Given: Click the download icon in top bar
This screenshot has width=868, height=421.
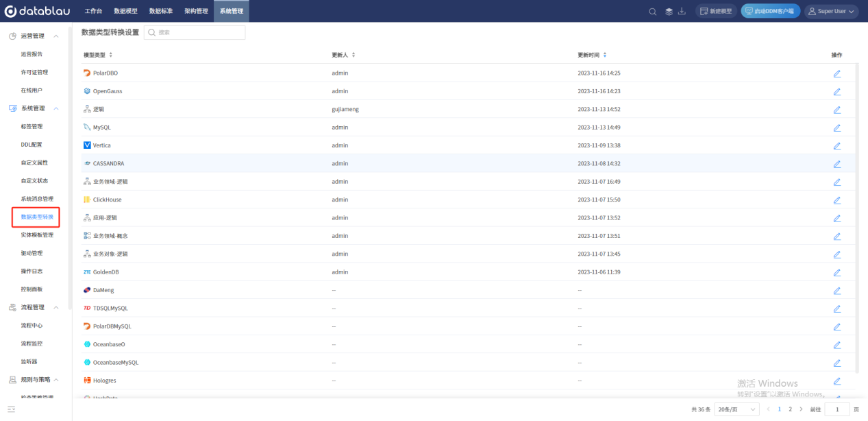Looking at the screenshot, I should pos(682,11).
